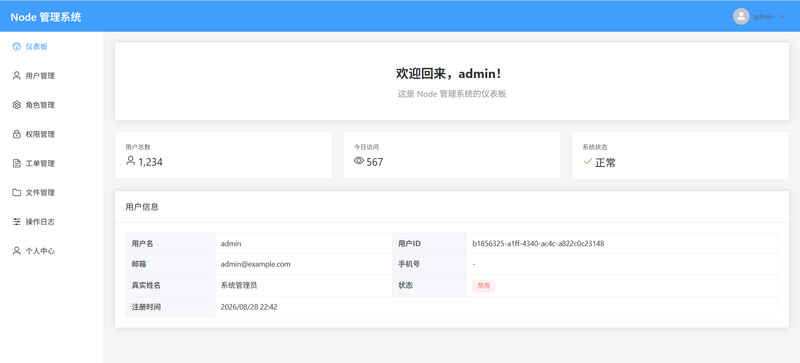800x363 pixels.
Task: Select 工单管理 from the sidebar
Action: (x=52, y=163)
